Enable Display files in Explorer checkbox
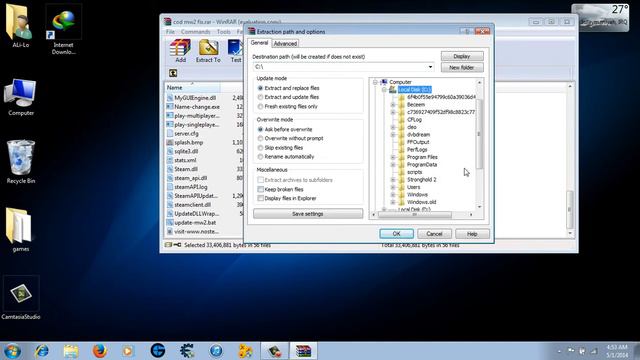The width and height of the screenshot is (640, 360). (x=260, y=198)
